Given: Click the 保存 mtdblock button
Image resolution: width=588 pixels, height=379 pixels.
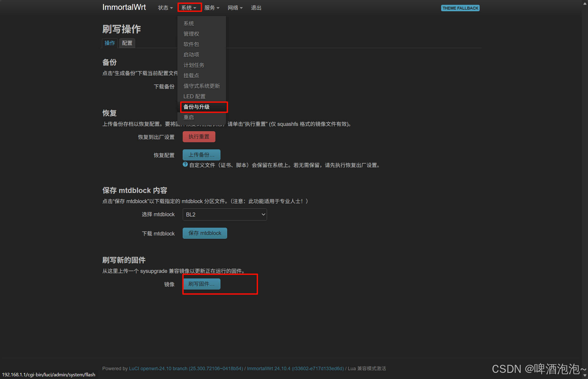Looking at the screenshot, I should pyautogui.click(x=205, y=233).
